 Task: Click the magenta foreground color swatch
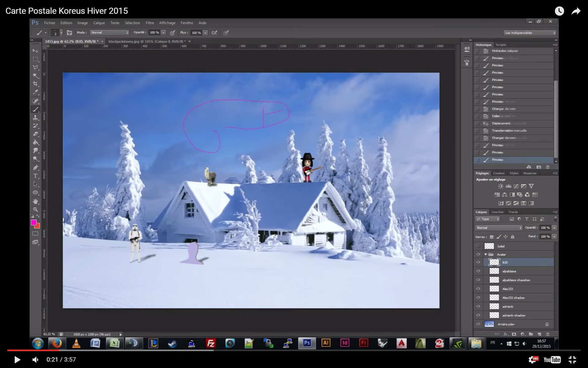(34, 222)
